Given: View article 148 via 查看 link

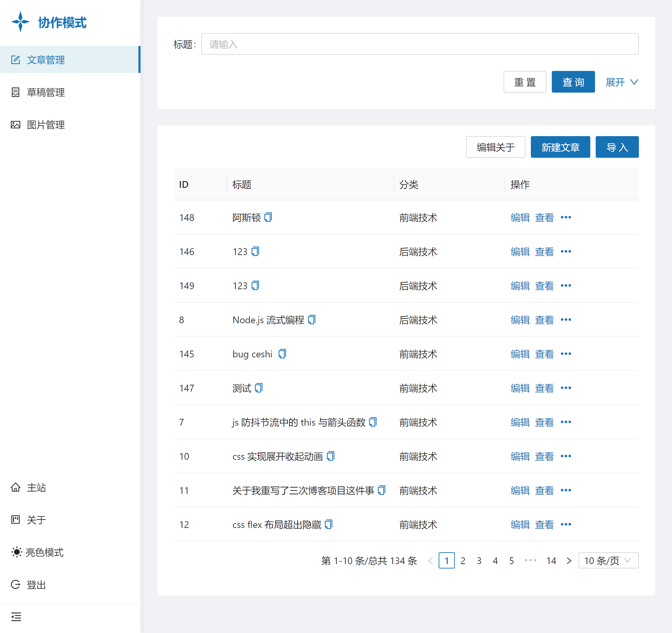Looking at the screenshot, I should tap(544, 218).
